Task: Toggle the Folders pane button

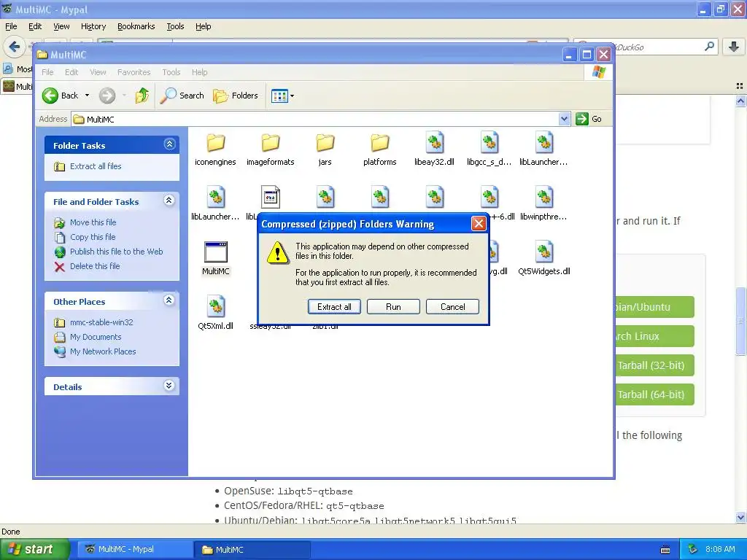Action: coord(236,96)
